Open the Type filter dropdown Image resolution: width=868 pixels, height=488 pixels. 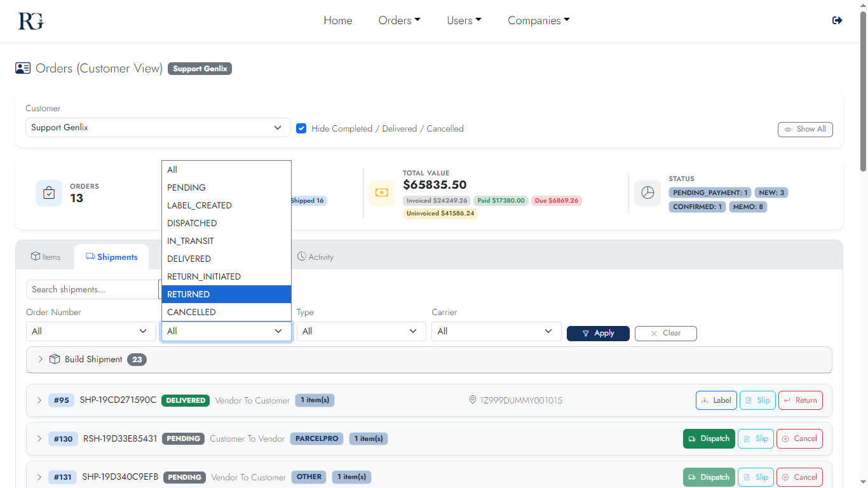[360, 331]
